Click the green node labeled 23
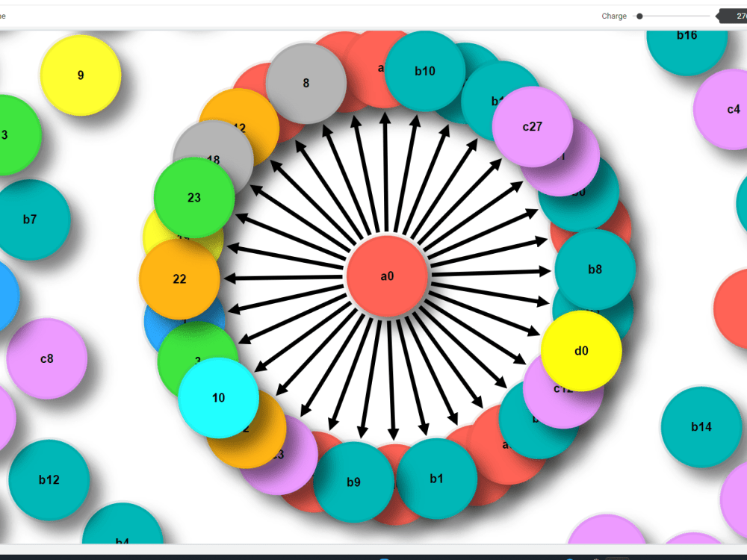Screen dimensions: 747x560 pyautogui.click(x=193, y=198)
